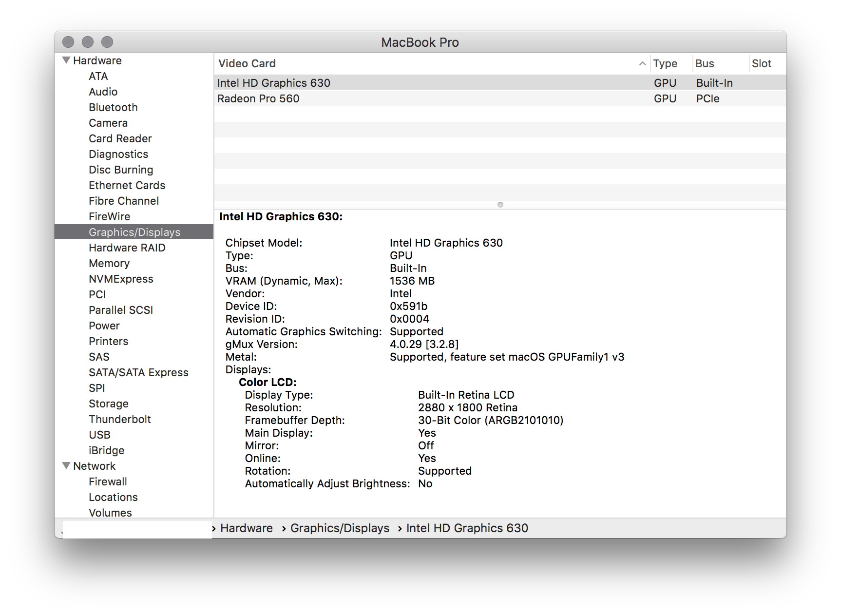Click the Built-In bus cell in table

point(714,83)
